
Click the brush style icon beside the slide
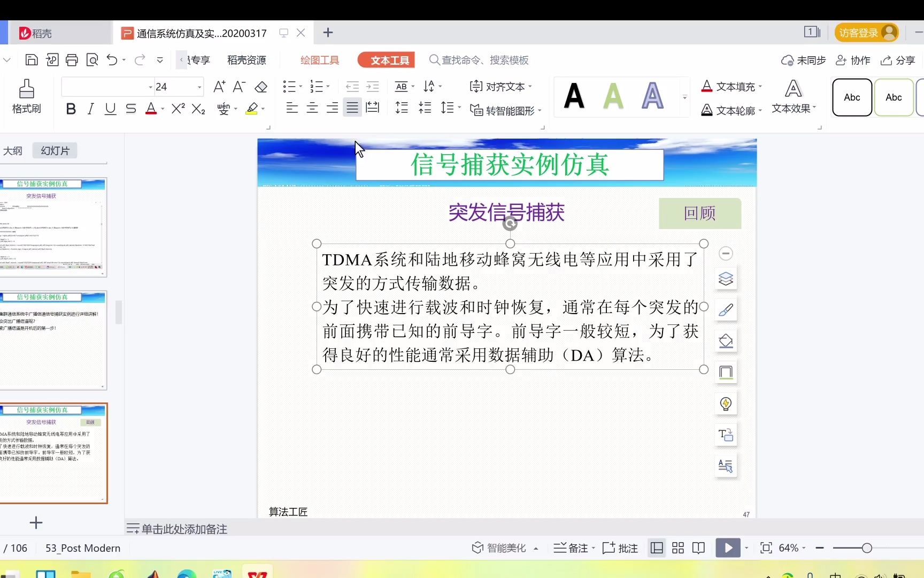click(x=726, y=310)
